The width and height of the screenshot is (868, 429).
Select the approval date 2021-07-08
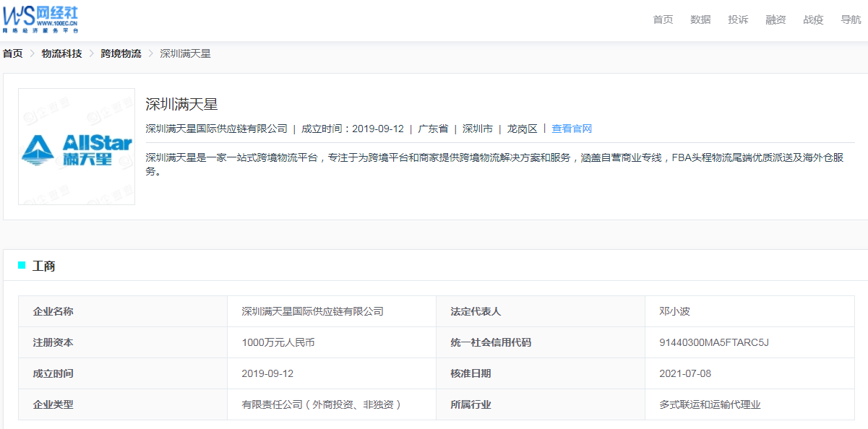pyautogui.click(x=685, y=373)
